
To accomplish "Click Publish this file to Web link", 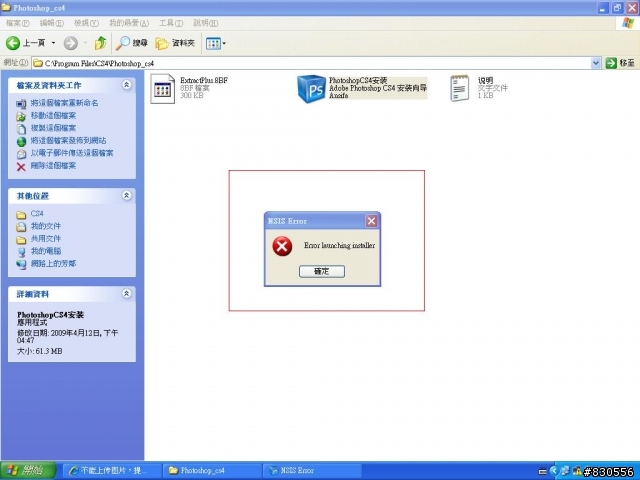I will [x=68, y=140].
